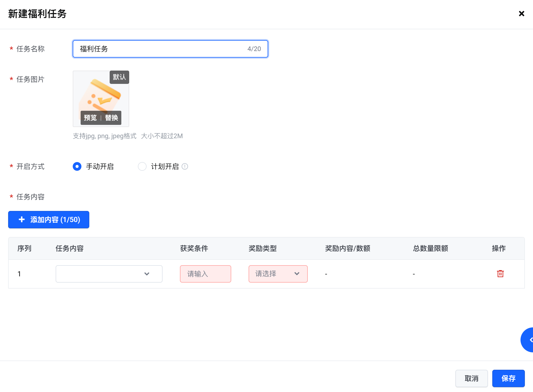
Task: Click 添加内容 (1/50) button
Action: (x=55, y=220)
